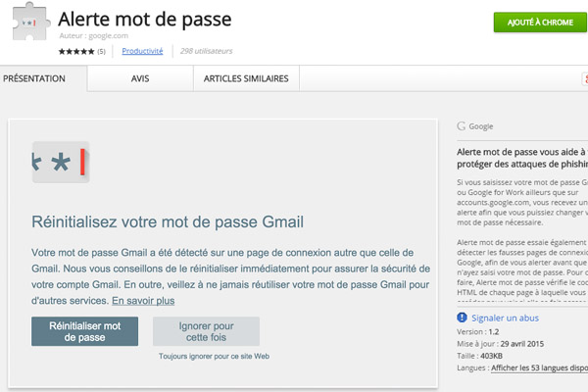
Task: Click Réinitialiser mot de passe button
Action: pyautogui.click(x=84, y=331)
